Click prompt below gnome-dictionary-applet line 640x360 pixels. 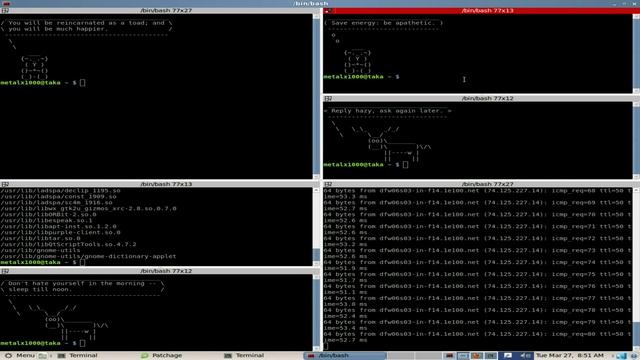pyautogui.click(x=43, y=262)
